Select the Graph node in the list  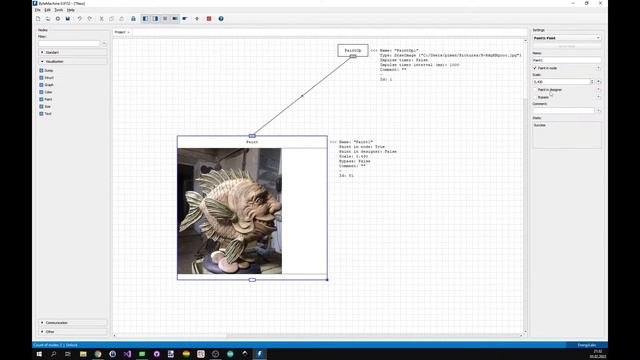pyautogui.click(x=47, y=85)
